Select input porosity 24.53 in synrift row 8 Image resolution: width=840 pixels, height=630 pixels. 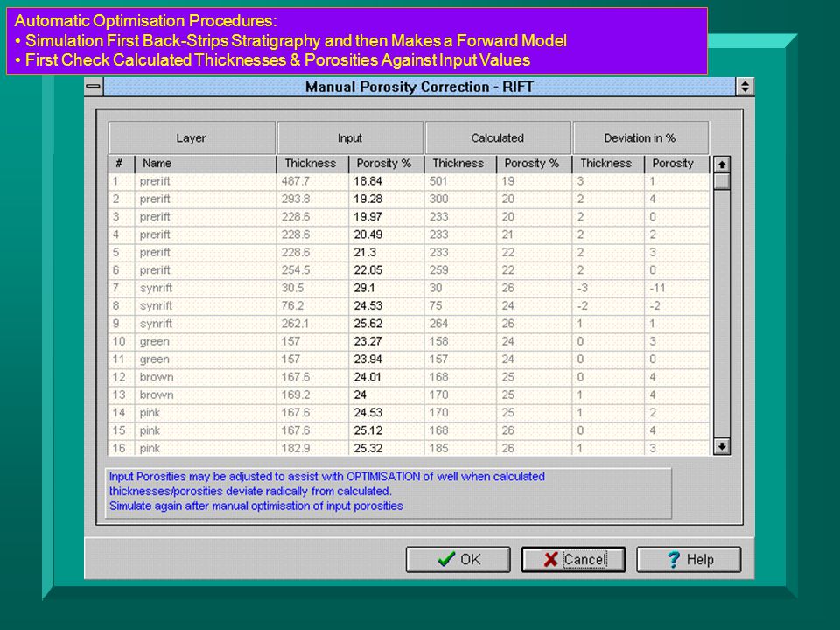click(x=386, y=306)
